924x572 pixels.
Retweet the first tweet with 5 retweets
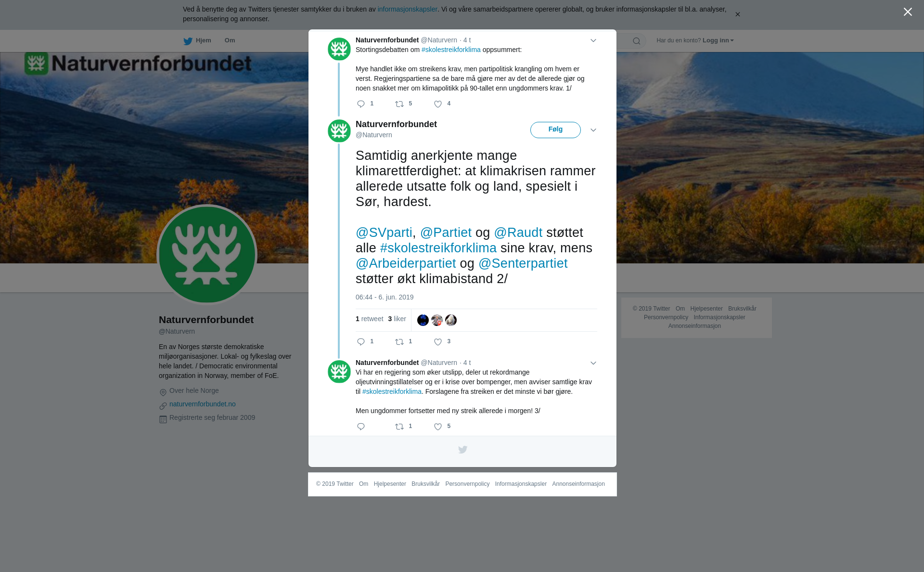coord(399,104)
